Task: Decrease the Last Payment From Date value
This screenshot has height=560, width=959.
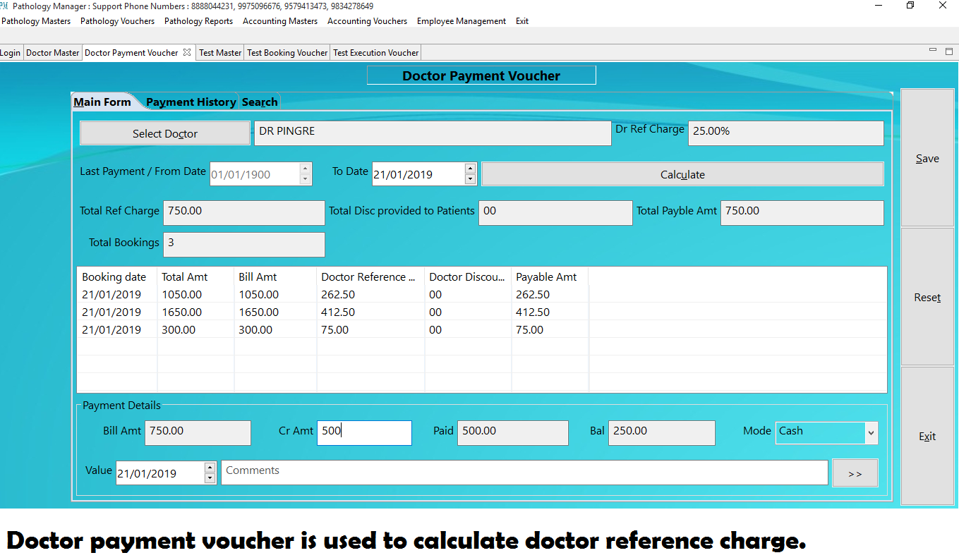Action: point(306,180)
